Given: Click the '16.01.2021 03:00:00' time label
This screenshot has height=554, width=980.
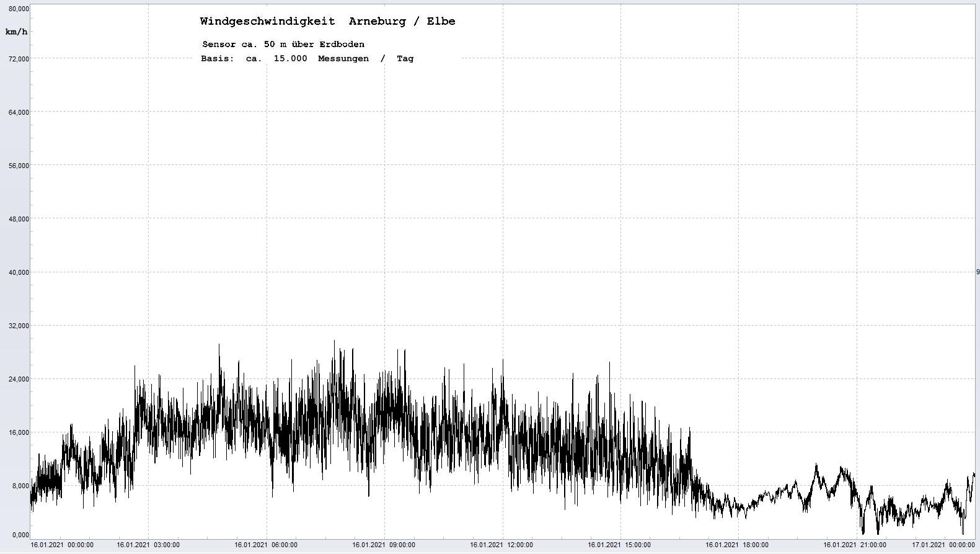Looking at the screenshot, I should tap(148, 545).
